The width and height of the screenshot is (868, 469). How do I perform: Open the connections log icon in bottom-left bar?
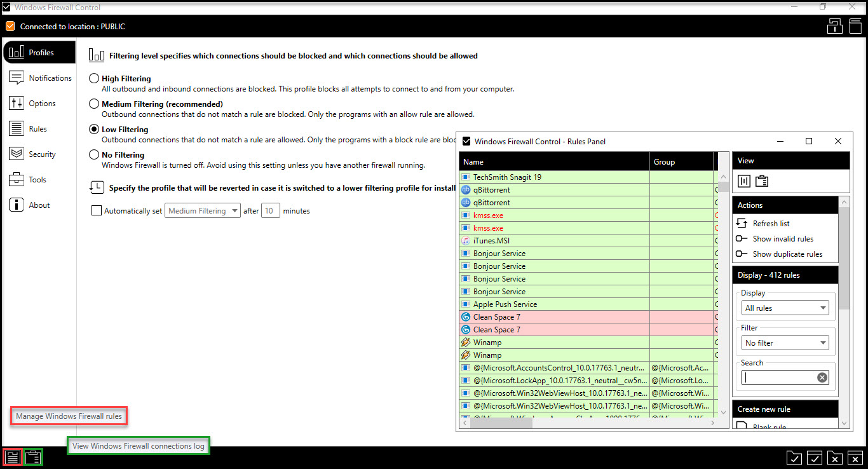coord(33,457)
